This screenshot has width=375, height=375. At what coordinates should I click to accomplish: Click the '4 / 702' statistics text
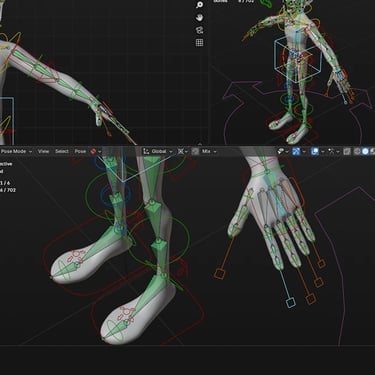(8, 190)
